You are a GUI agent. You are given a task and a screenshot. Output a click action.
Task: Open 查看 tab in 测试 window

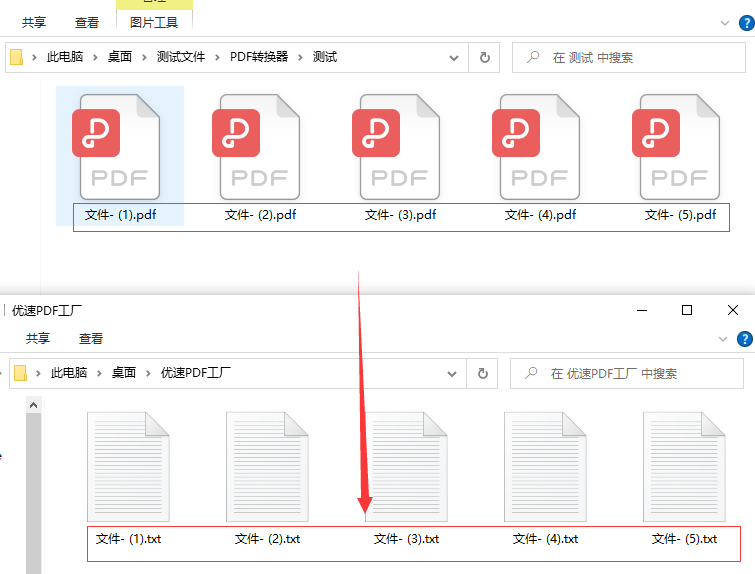point(87,23)
